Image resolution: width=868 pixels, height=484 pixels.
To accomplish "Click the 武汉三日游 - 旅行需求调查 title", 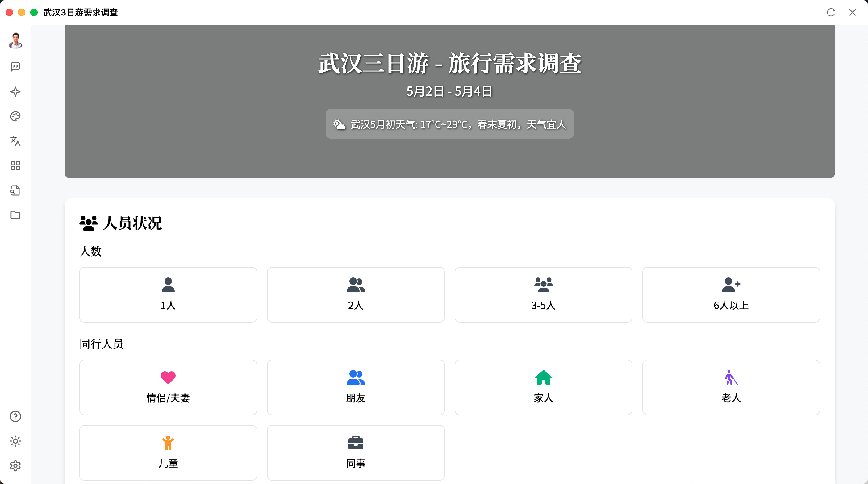I will (450, 64).
